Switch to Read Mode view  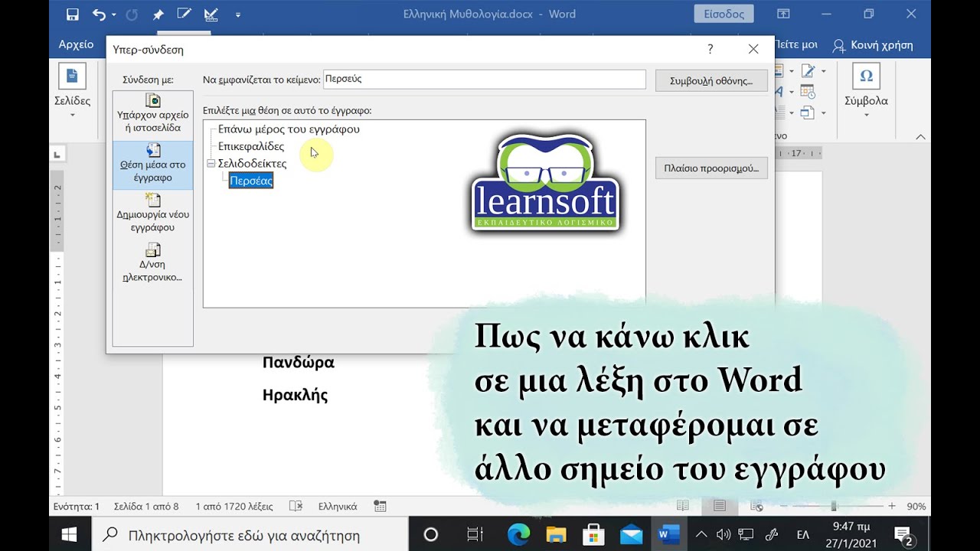[683, 507]
